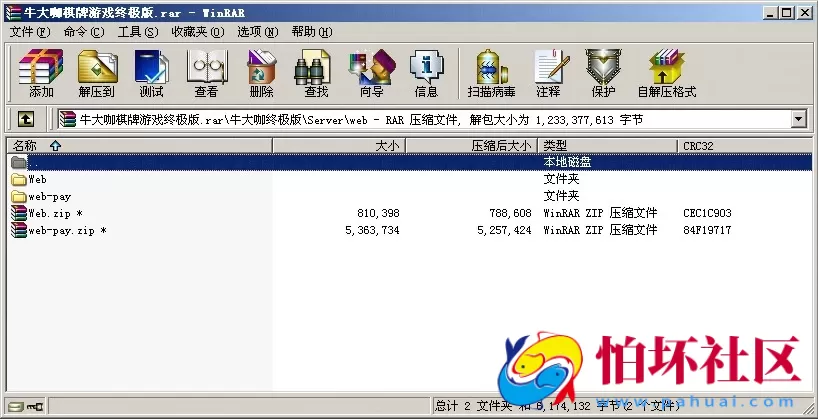Click the CRC32 value 84F19717
818x419 pixels.
coord(707,230)
